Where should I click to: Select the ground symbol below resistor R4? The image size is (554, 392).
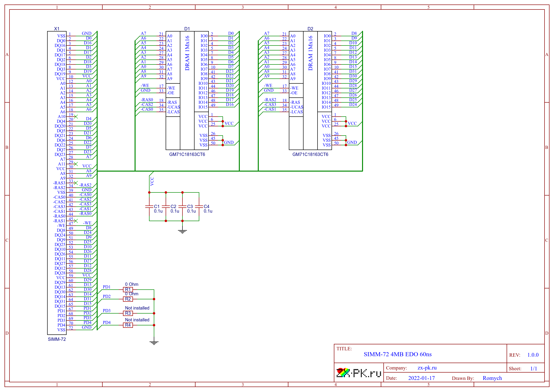coord(154,342)
